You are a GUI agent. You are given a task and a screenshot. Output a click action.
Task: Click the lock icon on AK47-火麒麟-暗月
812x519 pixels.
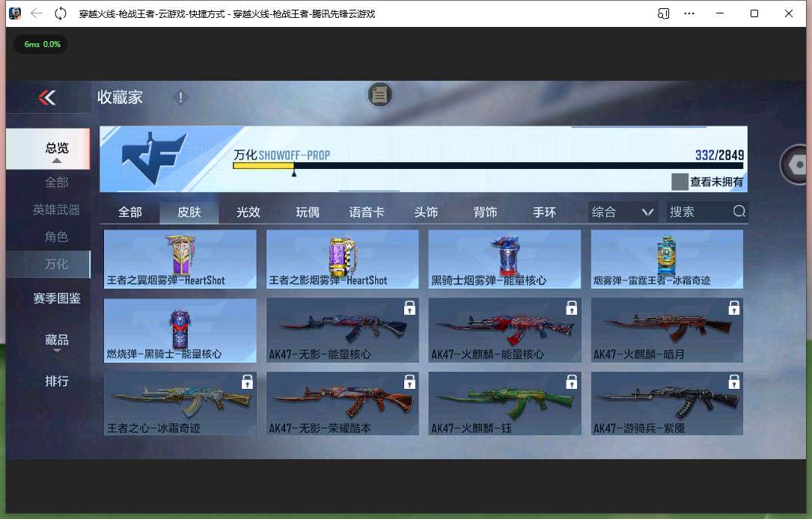tap(734, 308)
